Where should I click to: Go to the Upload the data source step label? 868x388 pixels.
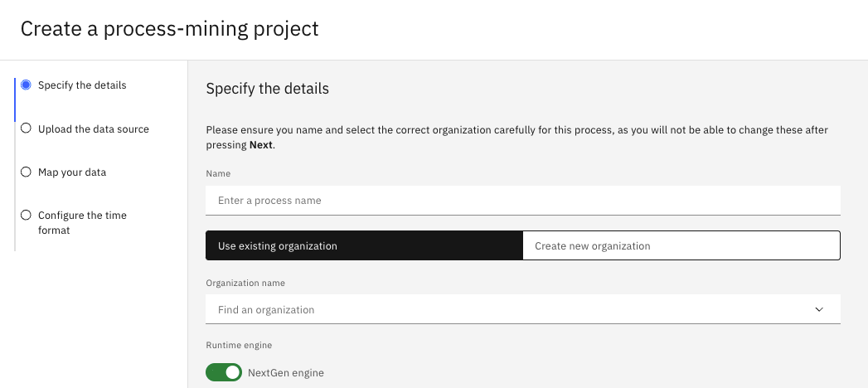[94, 129]
